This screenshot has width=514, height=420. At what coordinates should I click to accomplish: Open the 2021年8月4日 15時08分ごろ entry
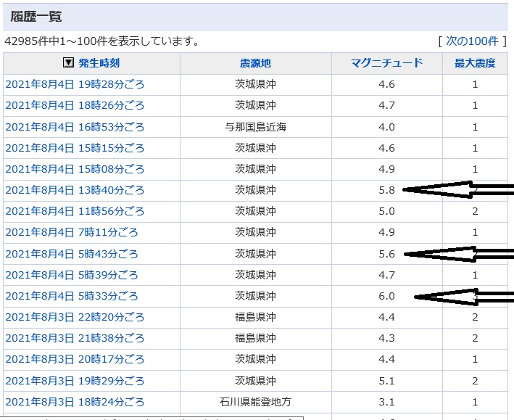coord(75,169)
